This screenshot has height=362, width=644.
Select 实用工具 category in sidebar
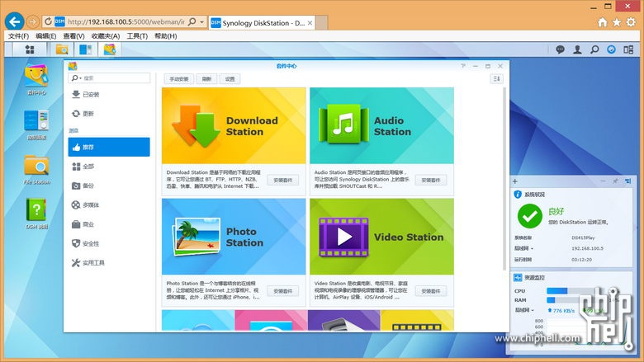click(109, 263)
